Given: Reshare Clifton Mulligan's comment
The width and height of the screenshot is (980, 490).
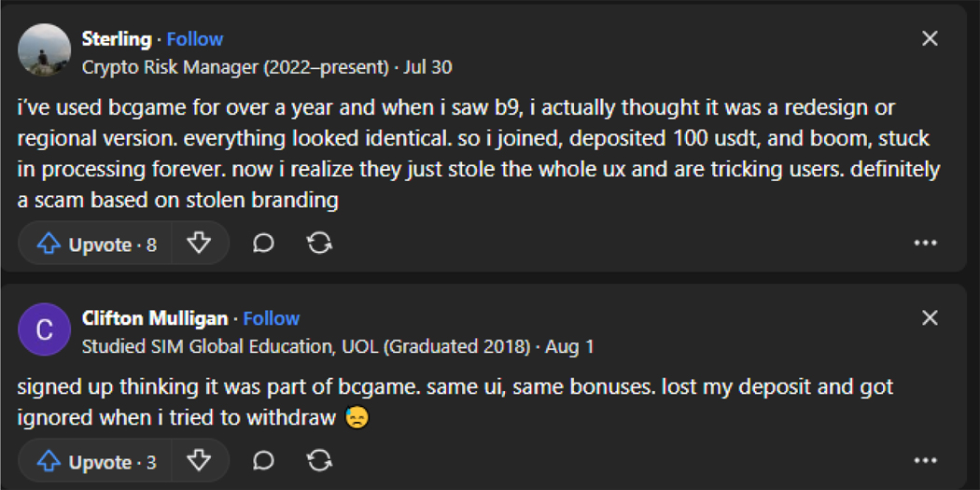Looking at the screenshot, I should pyautogui.click(x=319, y=461).
